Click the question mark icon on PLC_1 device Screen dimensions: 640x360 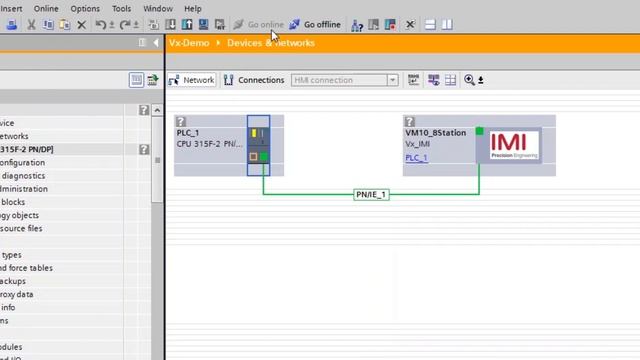[x=181, y=121]
